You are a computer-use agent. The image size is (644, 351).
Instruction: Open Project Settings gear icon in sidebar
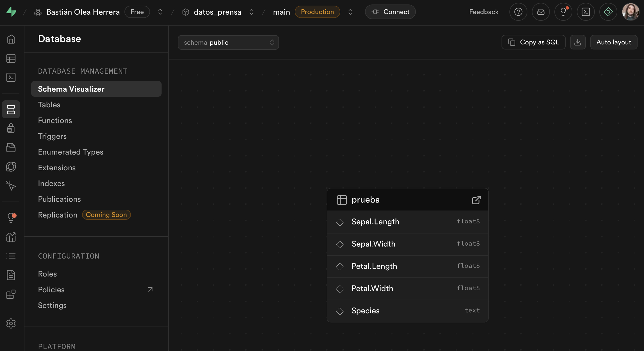(11, 323)
